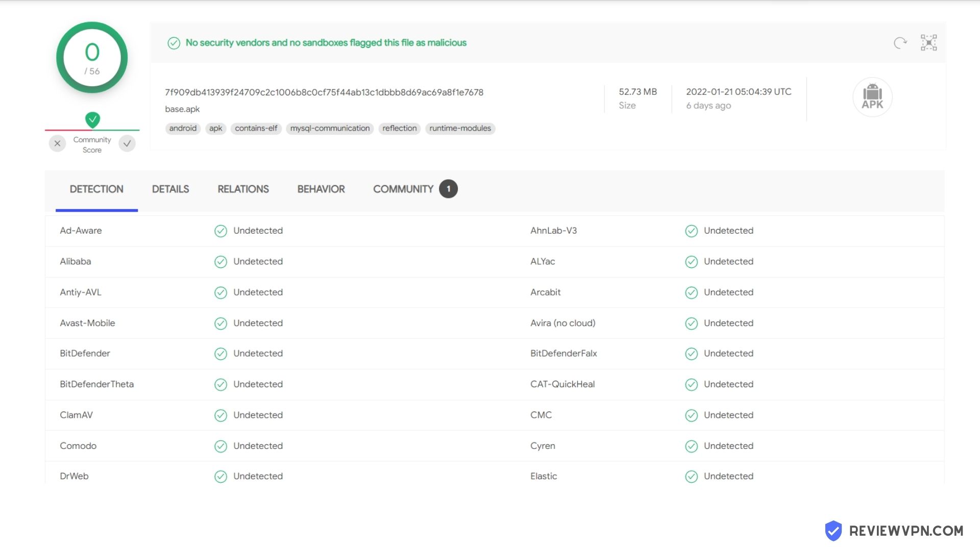Click the green check beside the no vendors flagged message
This screenshot has width=980, height=551.
pyautogui.click(x=174, y=43)
